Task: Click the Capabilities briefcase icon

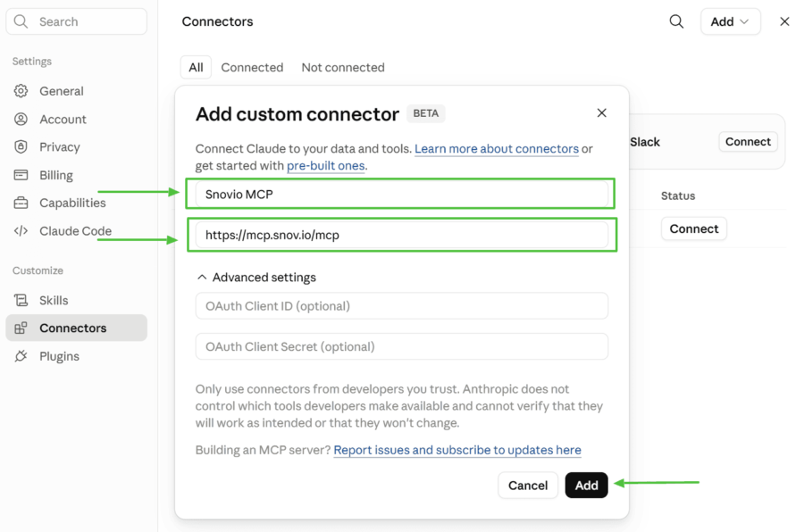Action: pyautogui.click(x=21, y=203)
